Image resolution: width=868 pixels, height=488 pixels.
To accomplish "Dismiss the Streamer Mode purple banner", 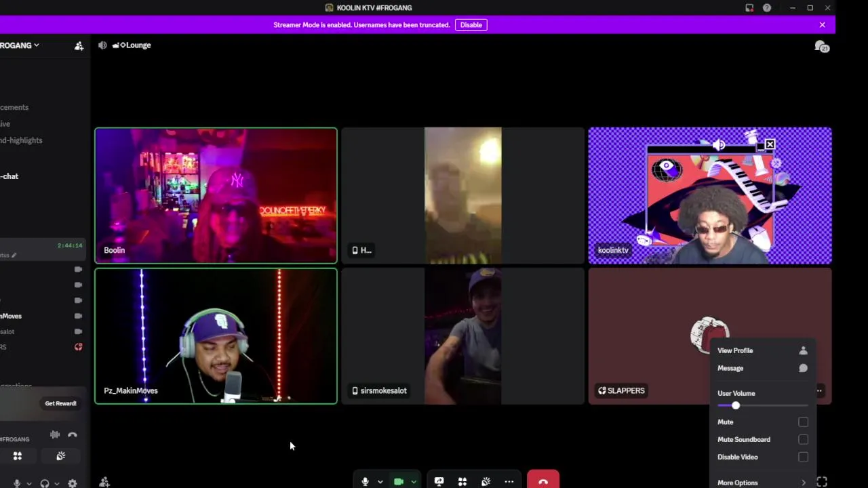I will pyautogui.click(x=822, y=25).
